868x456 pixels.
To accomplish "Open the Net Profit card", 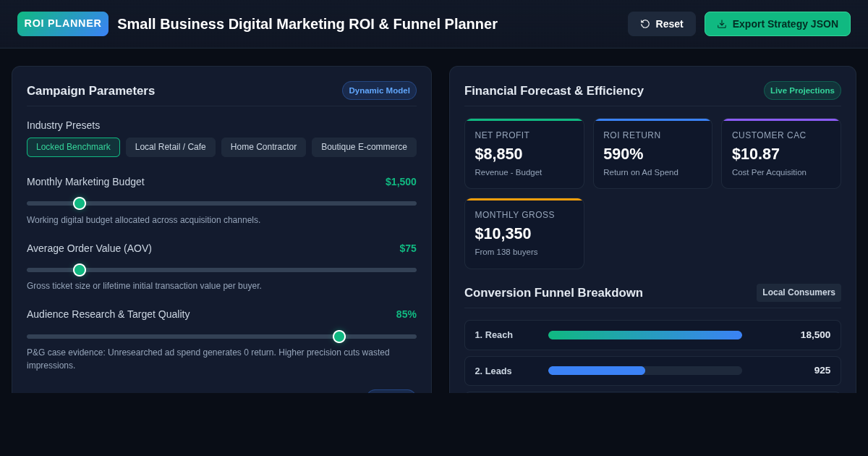I will pyautogui.click(x=524, y=153).
